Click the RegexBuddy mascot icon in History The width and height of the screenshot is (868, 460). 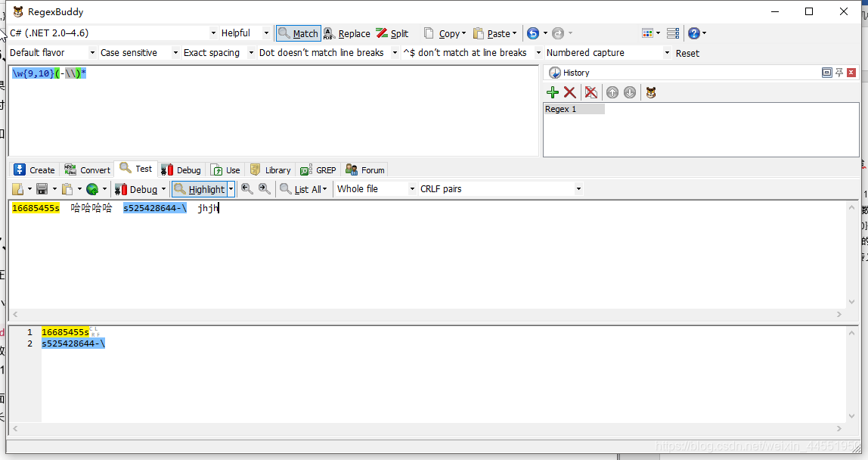(x=651, y=92)
